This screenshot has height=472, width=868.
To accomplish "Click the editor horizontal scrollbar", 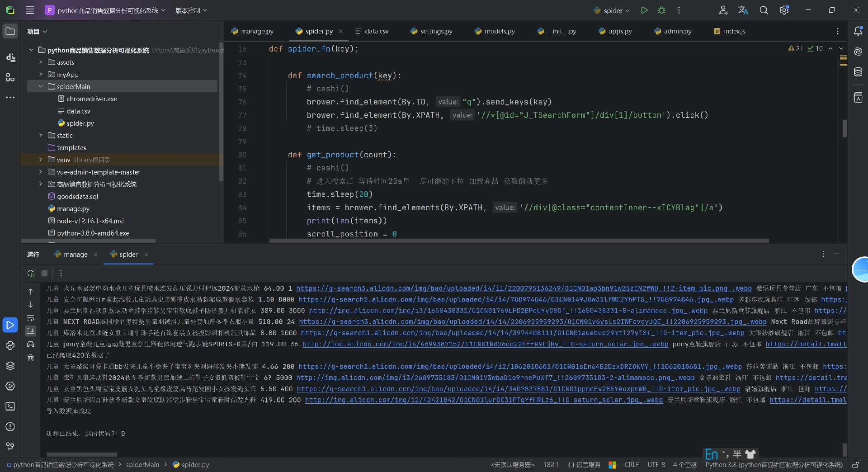I will (x=519, y=241).
